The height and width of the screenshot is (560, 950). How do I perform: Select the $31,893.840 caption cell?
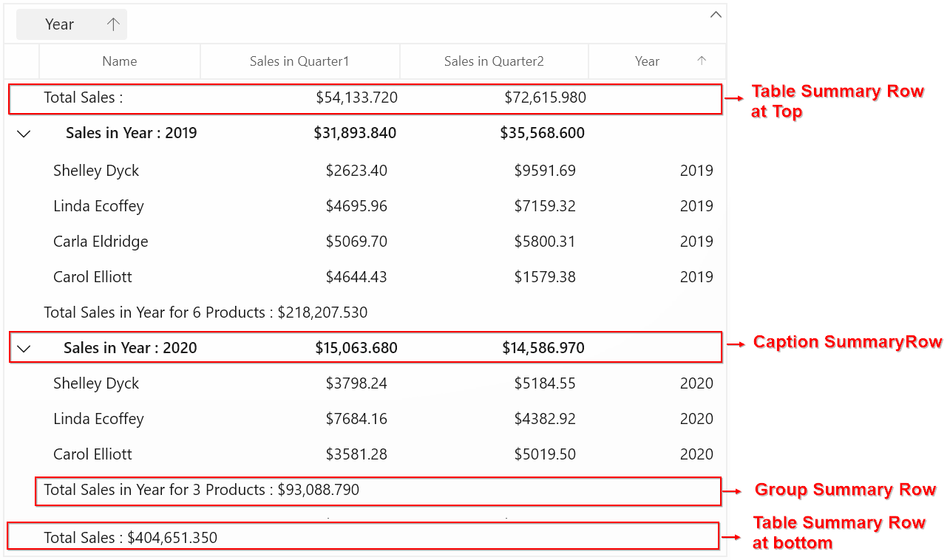click(355, 133)
